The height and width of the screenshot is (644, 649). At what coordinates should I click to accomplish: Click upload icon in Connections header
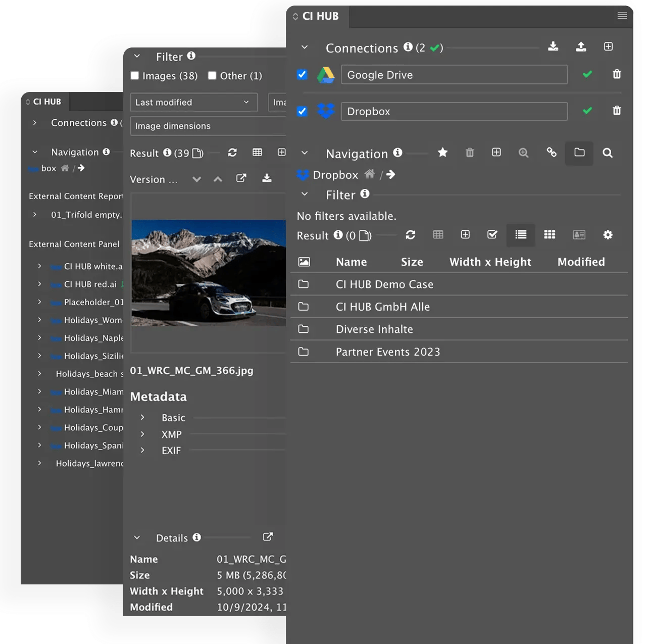click(x=581, y=46)
